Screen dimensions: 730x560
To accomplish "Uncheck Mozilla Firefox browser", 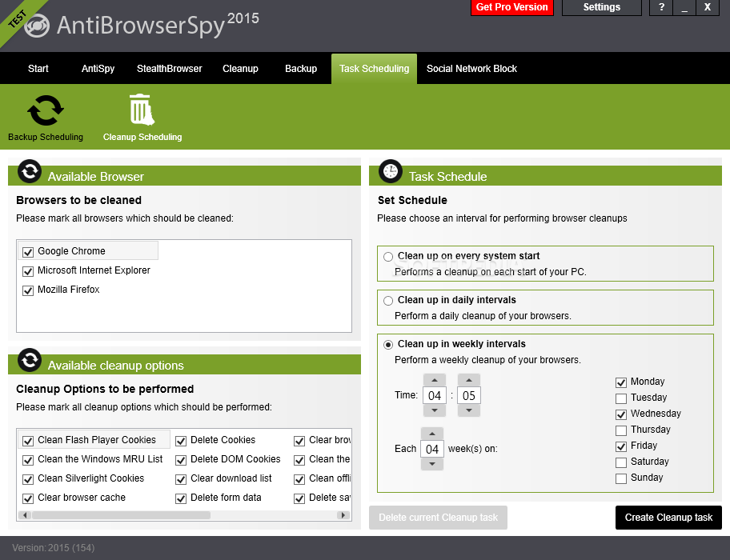I will (x=28, y=290).
